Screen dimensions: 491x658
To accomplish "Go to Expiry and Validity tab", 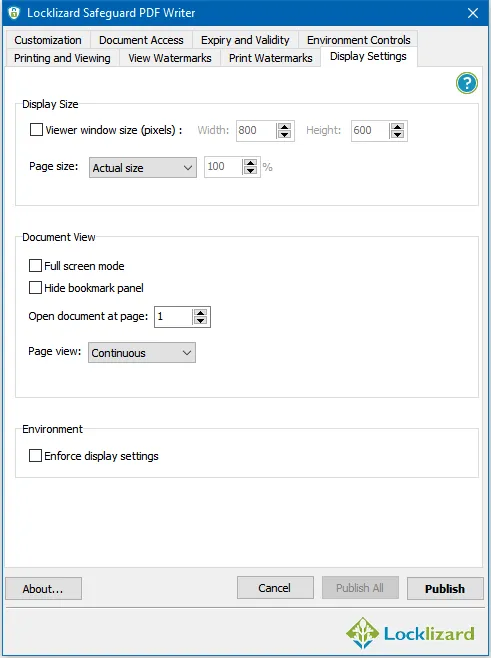I will [x=245, y=40].
